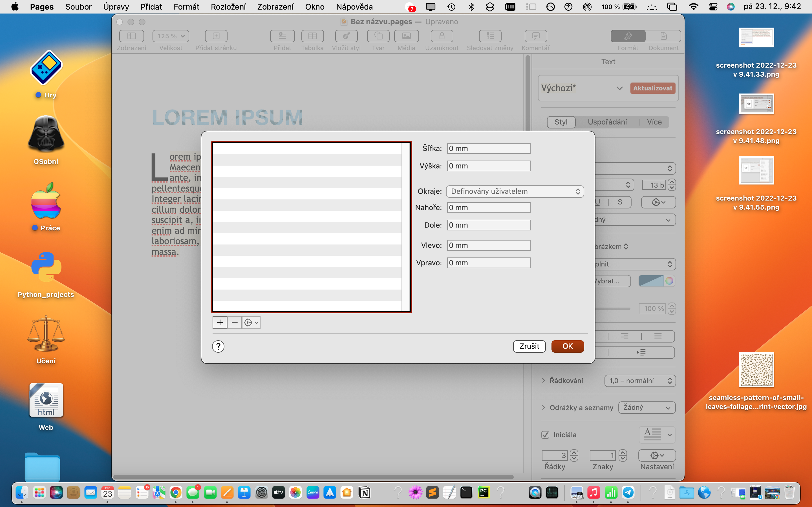Toggle the Iniciála checkbox
This screenshot has width=812, height=507.
click(545, 435)
